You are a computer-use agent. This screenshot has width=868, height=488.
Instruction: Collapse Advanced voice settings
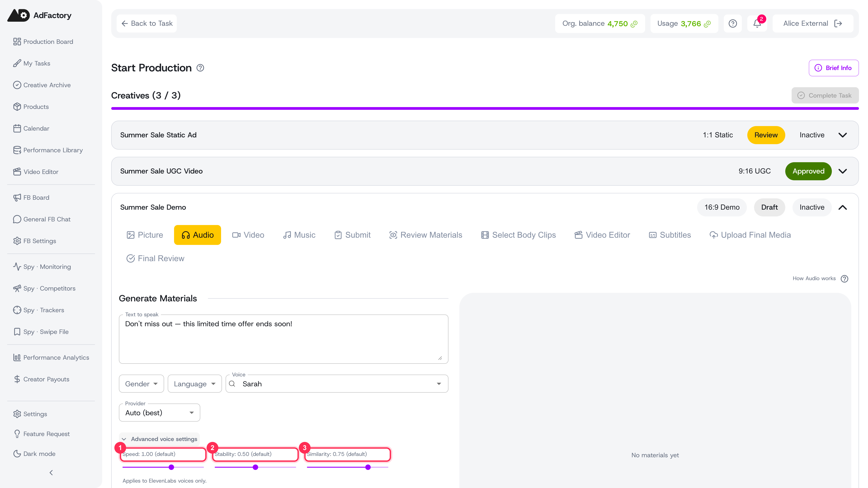[159, 439]
